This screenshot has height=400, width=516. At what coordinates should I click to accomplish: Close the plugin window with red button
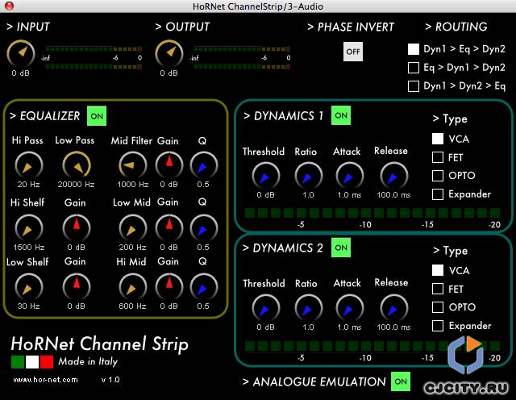click(9, 6)
